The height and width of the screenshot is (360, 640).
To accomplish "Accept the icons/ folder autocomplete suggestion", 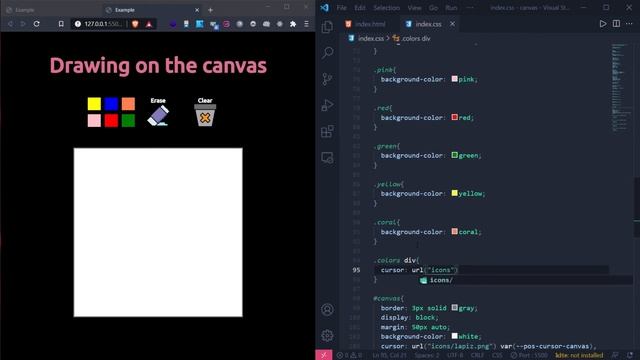I will [441, 280].
